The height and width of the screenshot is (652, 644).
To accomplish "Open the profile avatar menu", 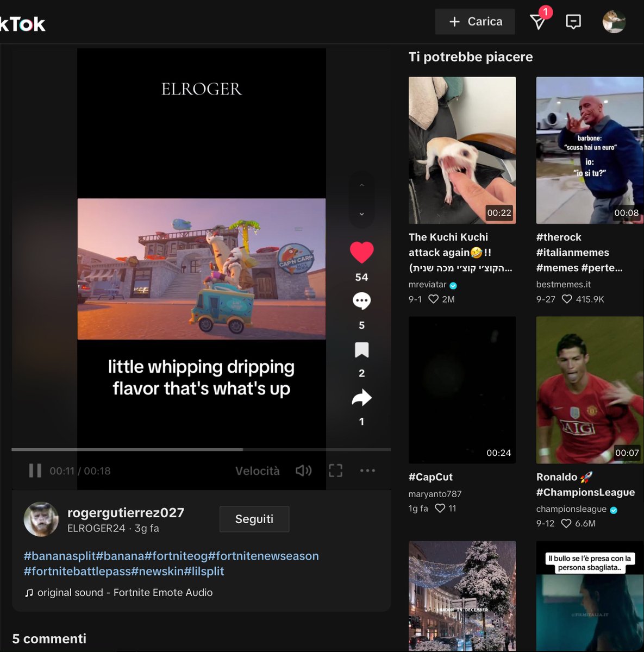I will (614, 22).
